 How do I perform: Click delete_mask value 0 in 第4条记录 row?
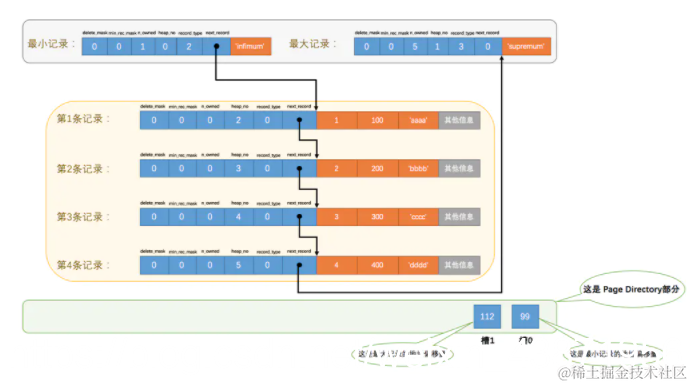(154, 265)
